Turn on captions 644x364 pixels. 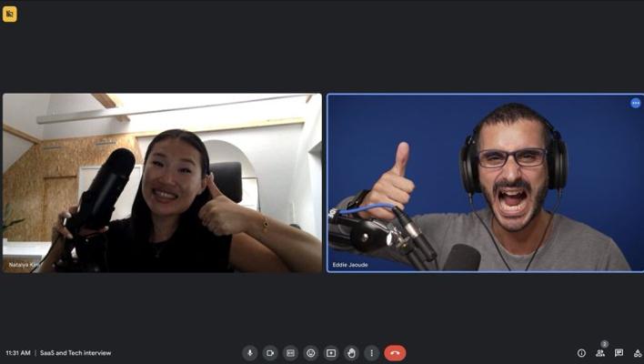click(290, 353)
